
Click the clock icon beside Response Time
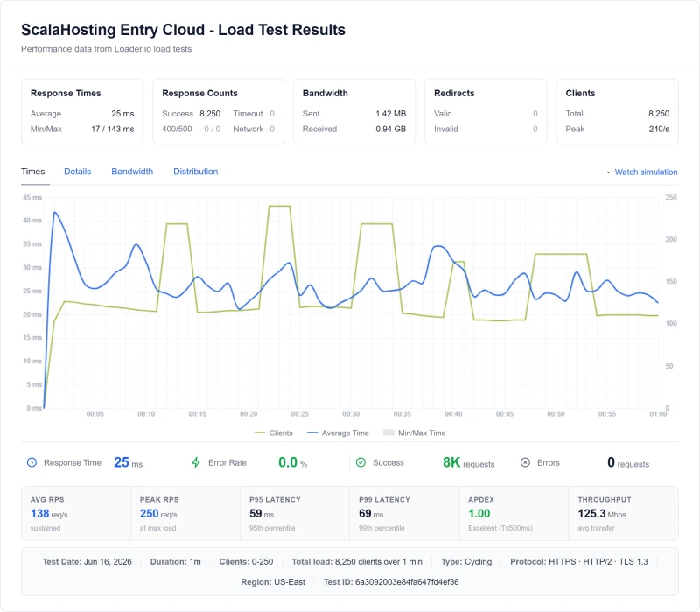click(31, 462)
